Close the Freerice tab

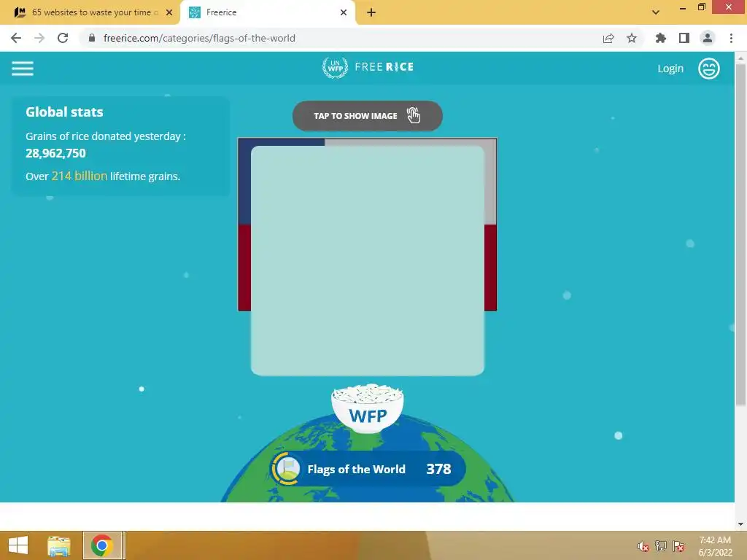344,12
